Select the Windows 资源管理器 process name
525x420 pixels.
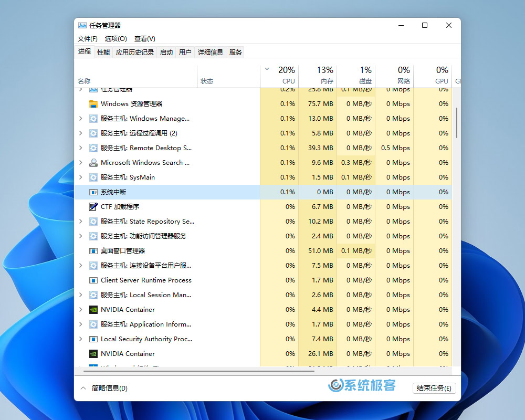click(x=132, y=104)
